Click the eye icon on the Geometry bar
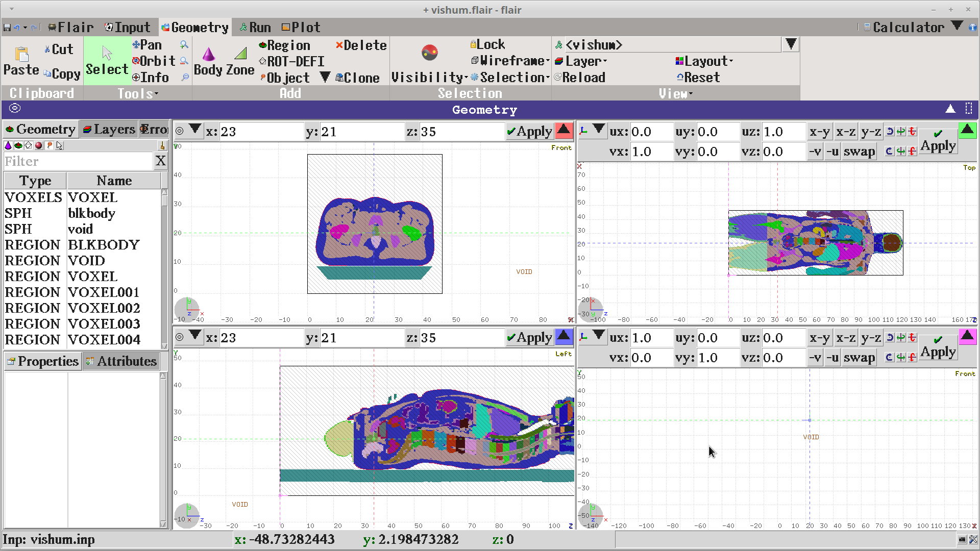Viewport: 980px width, 551px height. tap(15, 108)
